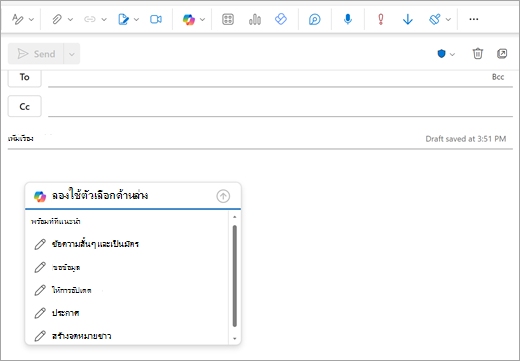Select the third suggested prompt option

(x=127, y=290)
